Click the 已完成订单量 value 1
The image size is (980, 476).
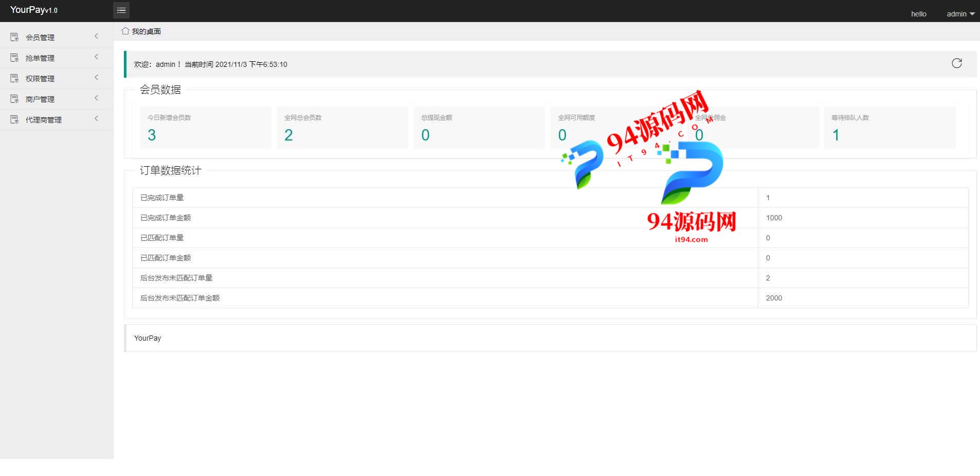coord(768,198)
